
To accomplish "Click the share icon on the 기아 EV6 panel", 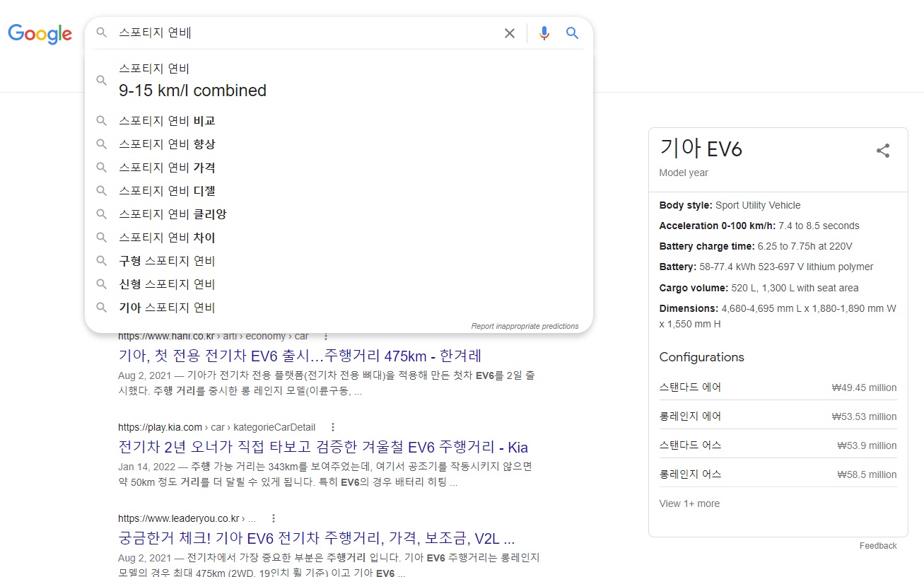I will click(x=882, y=150).
